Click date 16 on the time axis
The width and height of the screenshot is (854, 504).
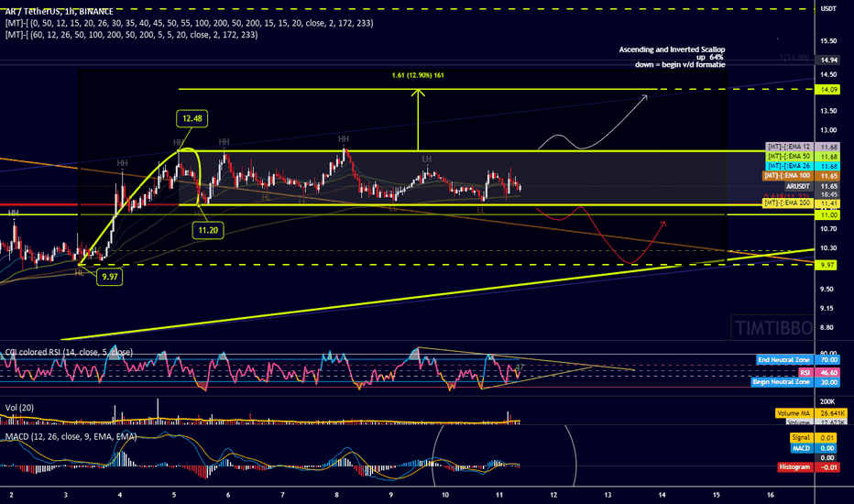point(771,495)
